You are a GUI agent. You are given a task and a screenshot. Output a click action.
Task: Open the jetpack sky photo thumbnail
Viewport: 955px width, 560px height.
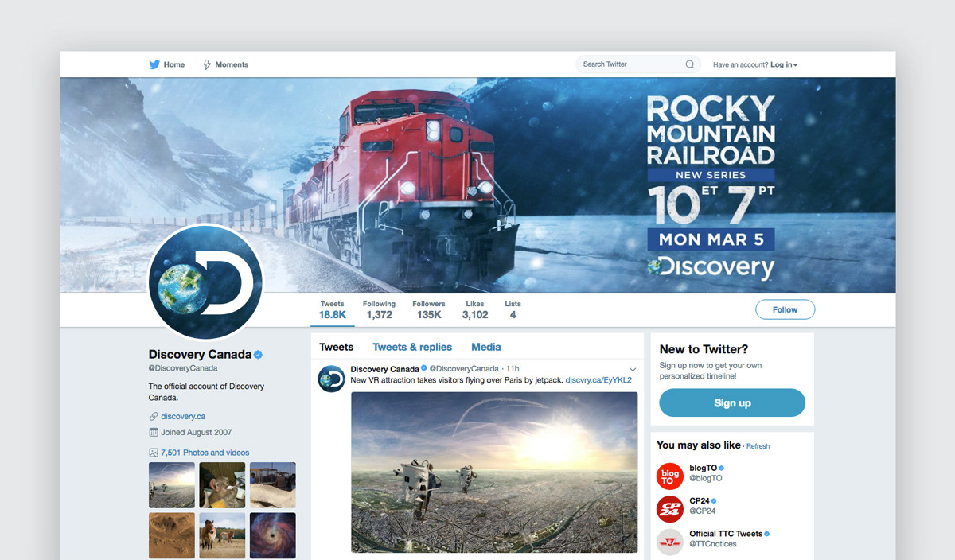click(x=172, y=485)
